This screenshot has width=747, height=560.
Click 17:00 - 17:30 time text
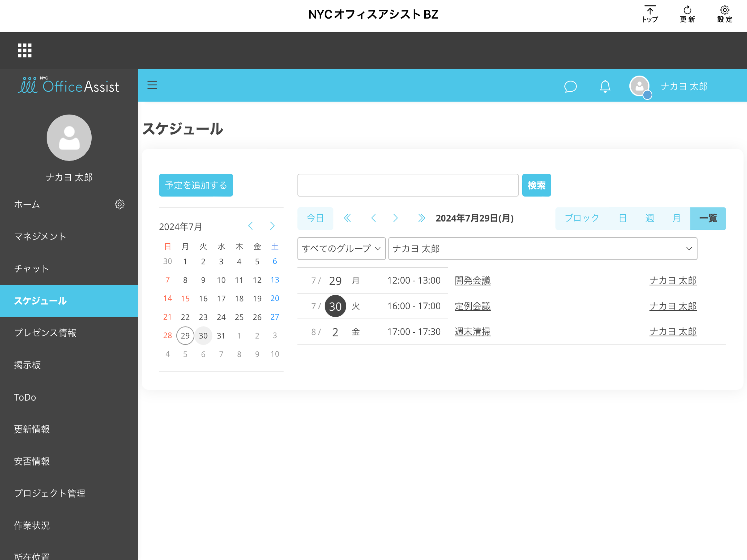[x=414, y=332]
